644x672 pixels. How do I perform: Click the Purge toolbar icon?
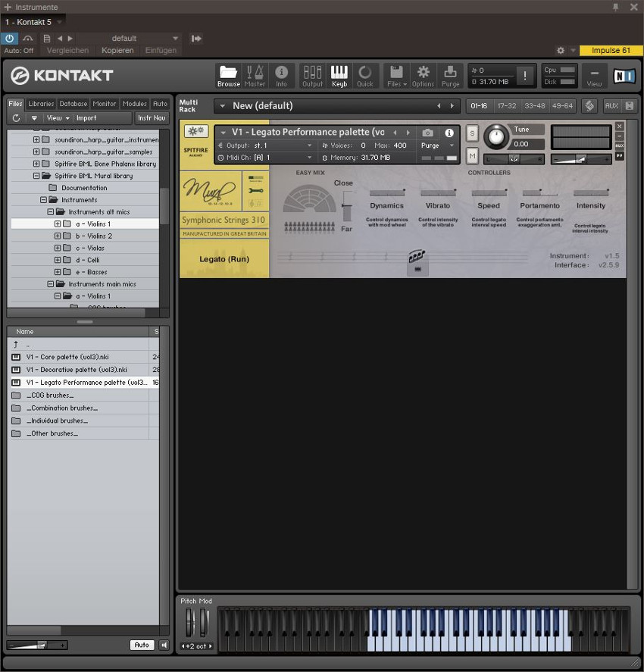(450, 76)
